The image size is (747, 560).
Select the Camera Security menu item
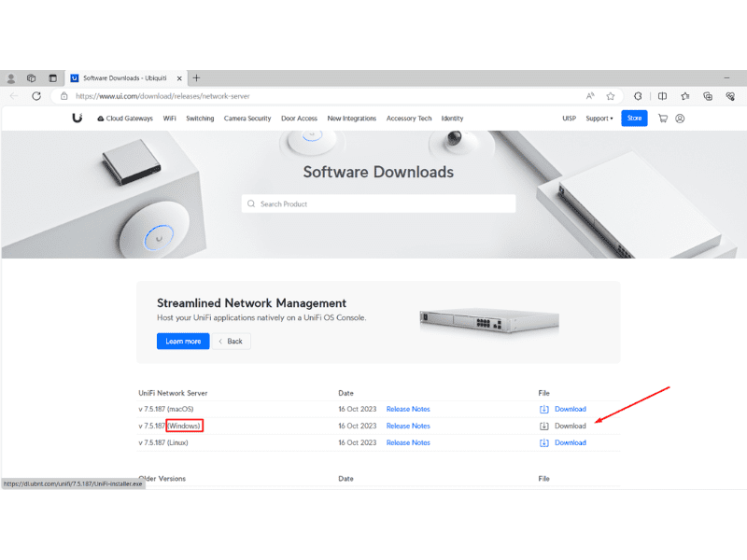[247, 119]
